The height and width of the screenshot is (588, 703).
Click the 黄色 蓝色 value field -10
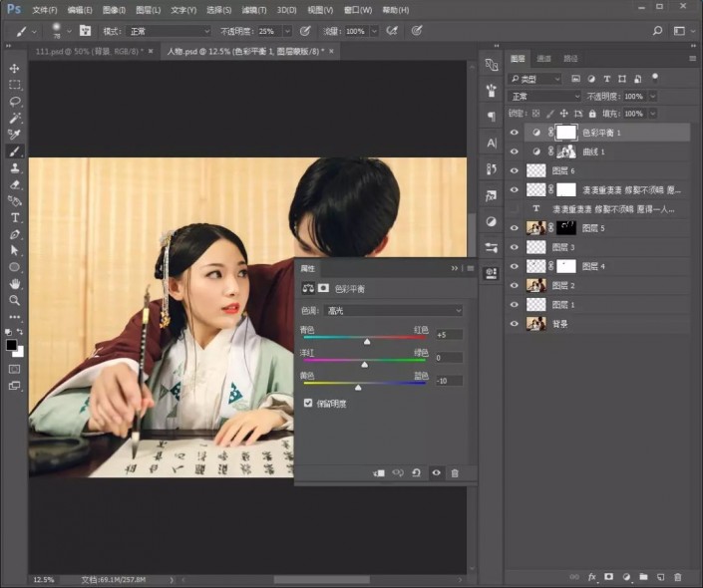coord(449,381)
